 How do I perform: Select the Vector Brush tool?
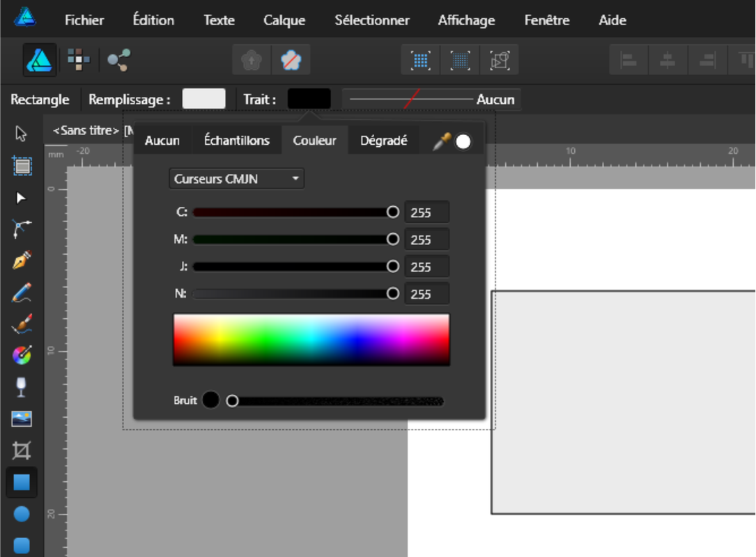click(22, 324)
